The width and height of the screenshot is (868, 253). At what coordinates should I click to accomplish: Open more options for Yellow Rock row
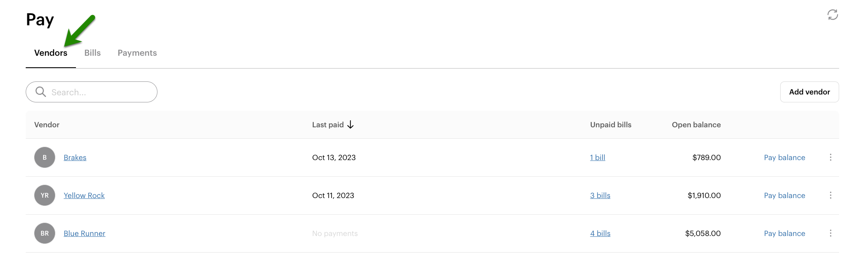(x=830, y=195)
